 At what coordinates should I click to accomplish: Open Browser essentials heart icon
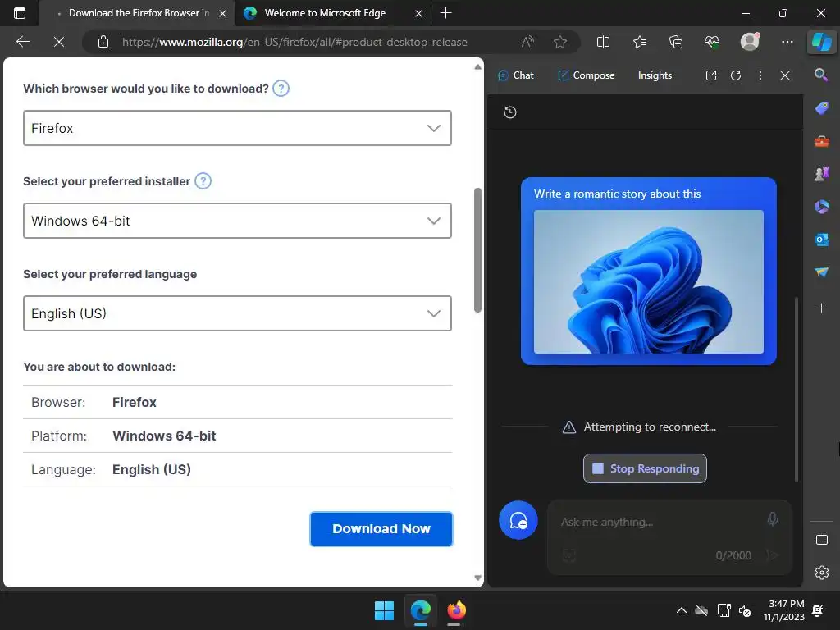(712, 42)
